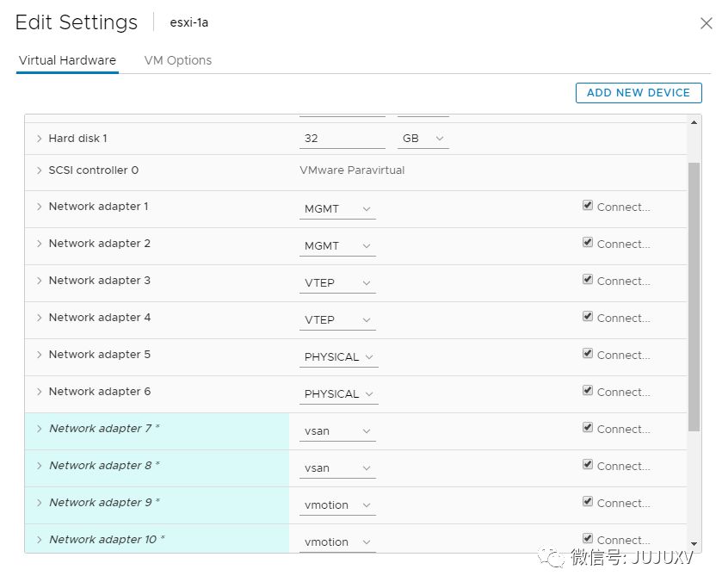The width and height of the screenshot is (716, 588).
Task: Expand Network adapter 1 settings
Action: pyautogui.click(x=40, y=207)
